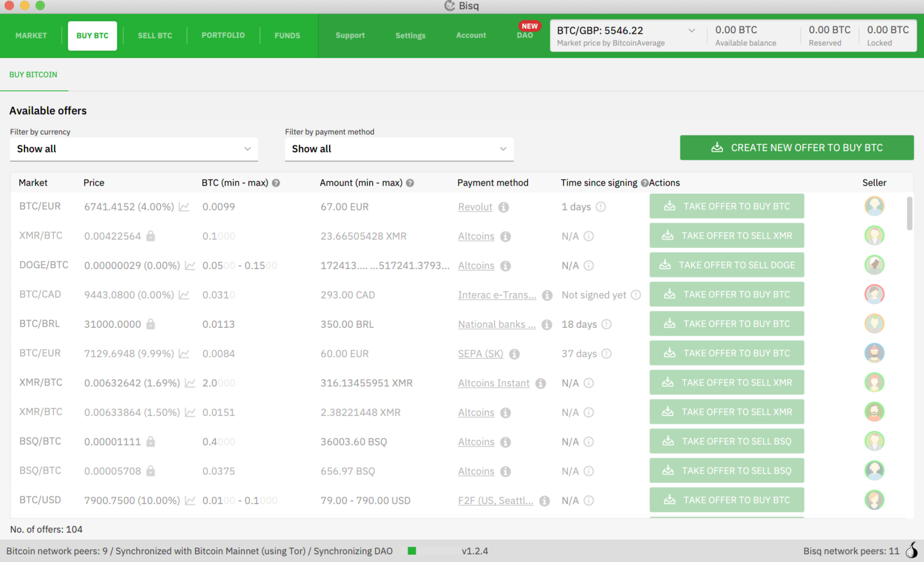Open seller avatar for BTC/EUR Revolut offer
The image size is (924, 562).
pos(874,206)
